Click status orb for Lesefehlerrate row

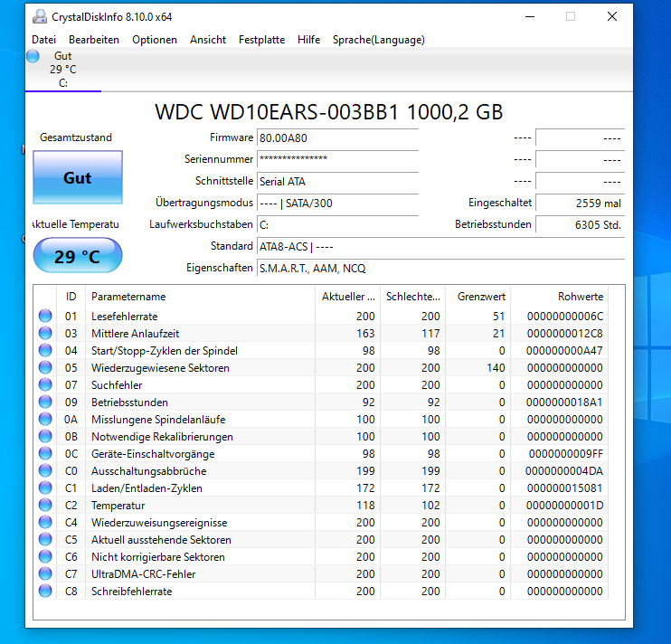[x=45, y=316]
